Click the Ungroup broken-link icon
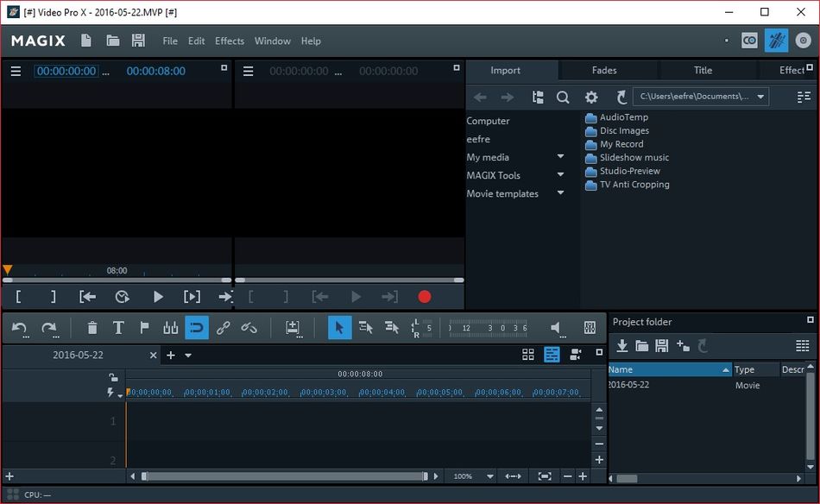The width and height of the screenshot is (820, 504). [249, 328]
